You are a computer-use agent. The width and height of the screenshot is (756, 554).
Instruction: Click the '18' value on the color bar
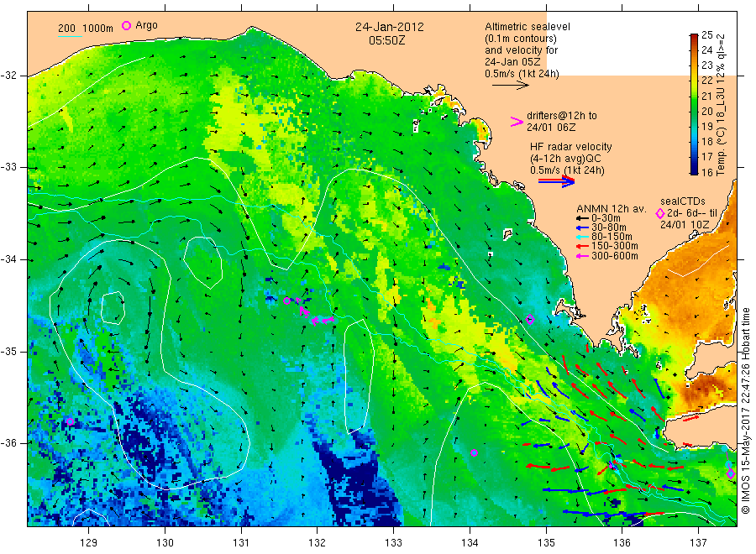click(x=706, y=141)
